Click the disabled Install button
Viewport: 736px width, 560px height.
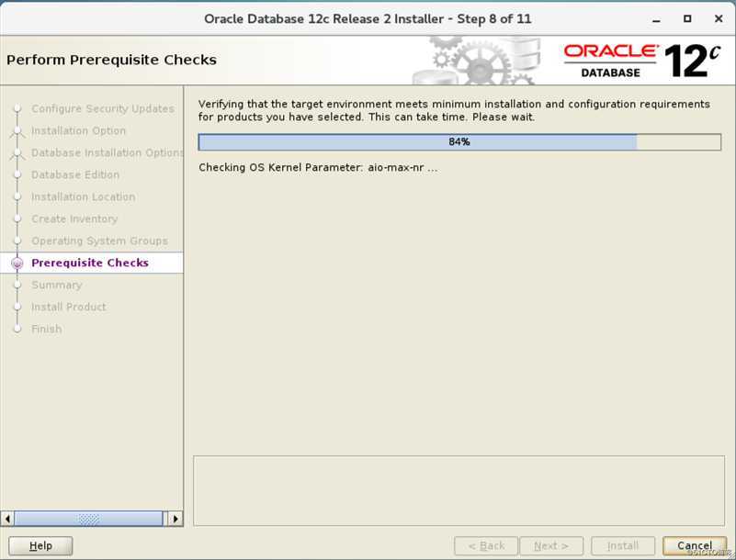tap(623, 545)
